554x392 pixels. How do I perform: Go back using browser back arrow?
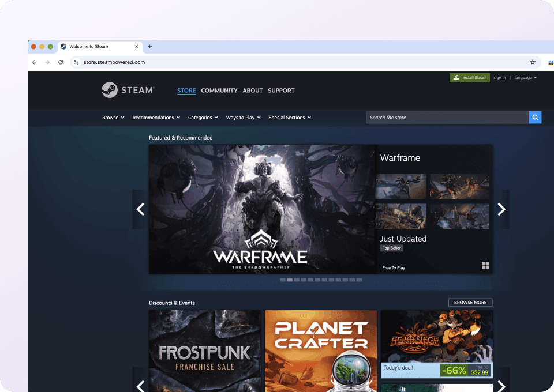(35, 62)
